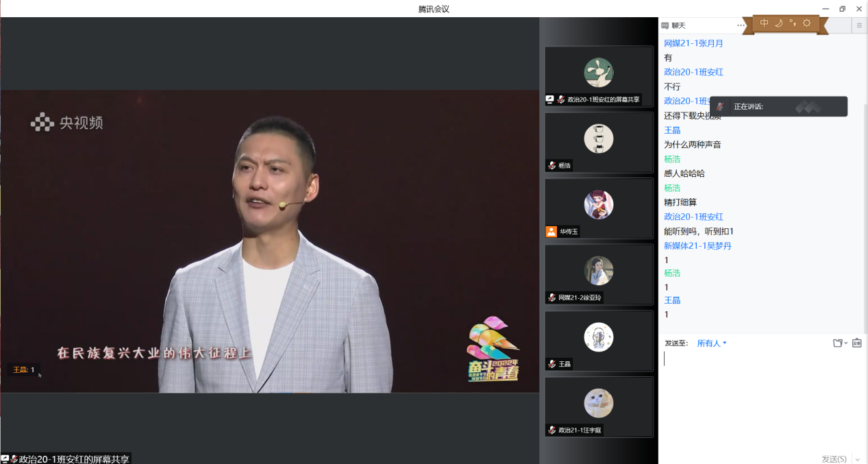The image size is (868, 464).
Task: Open the announcement icon above chat input
Action: (856, 343)
